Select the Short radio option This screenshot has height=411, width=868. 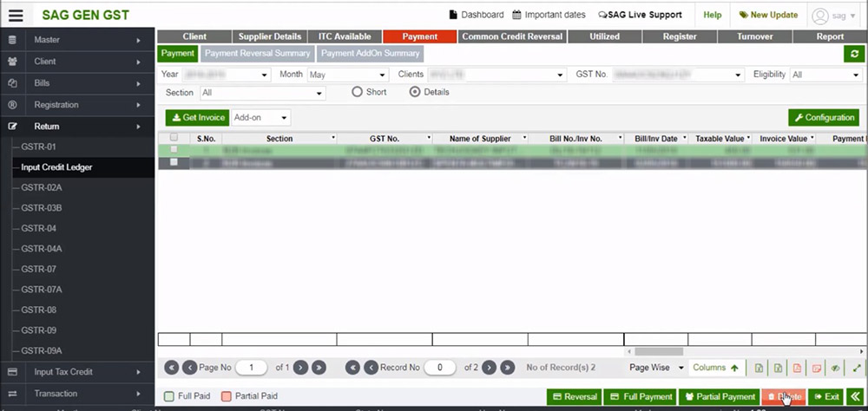(357, 92)
